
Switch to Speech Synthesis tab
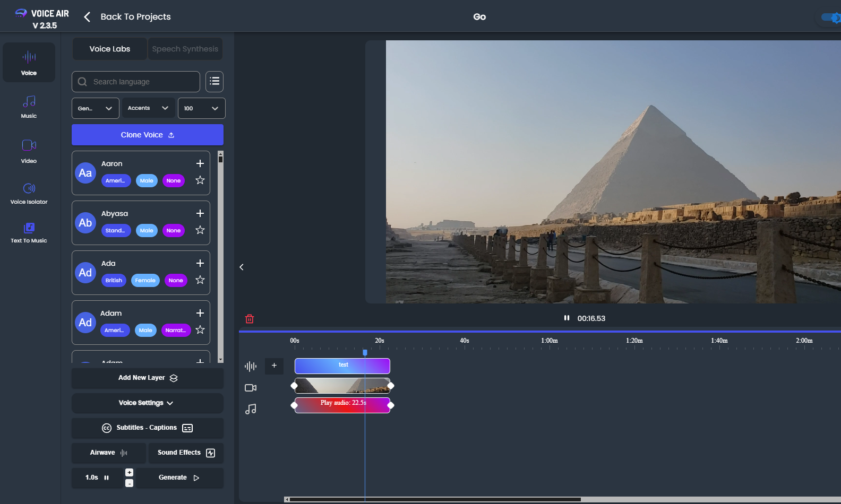[185, 49]
